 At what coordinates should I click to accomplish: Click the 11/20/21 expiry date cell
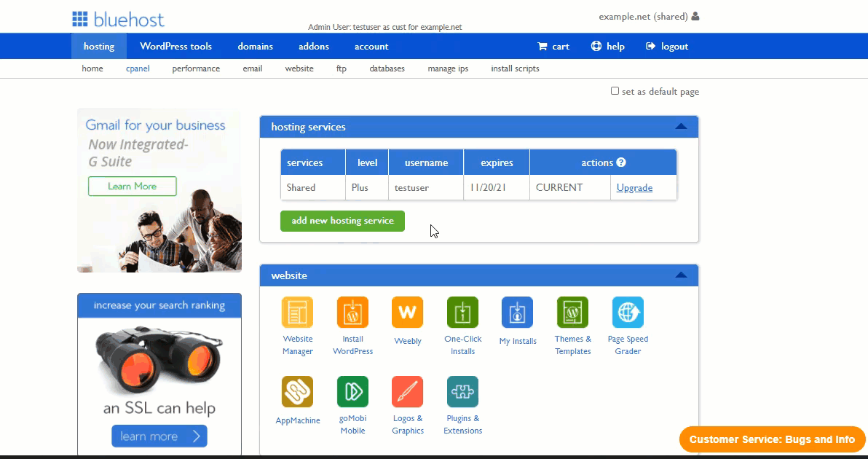click(497, 188)
